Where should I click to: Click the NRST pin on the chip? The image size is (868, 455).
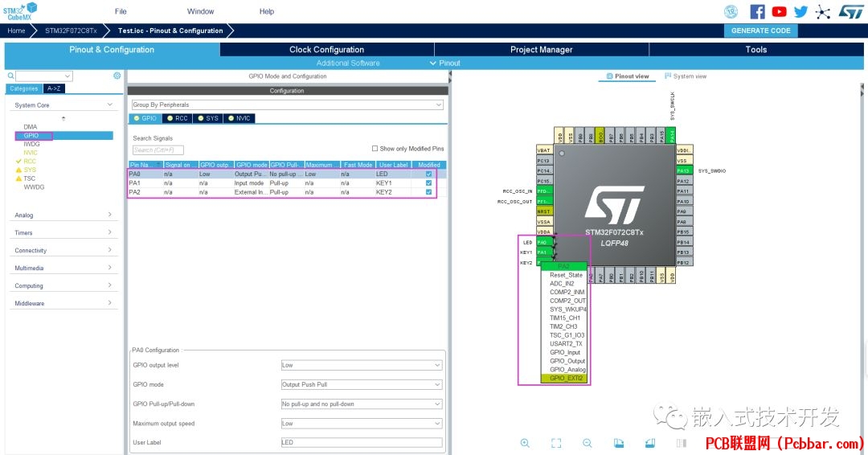(544, 211)
